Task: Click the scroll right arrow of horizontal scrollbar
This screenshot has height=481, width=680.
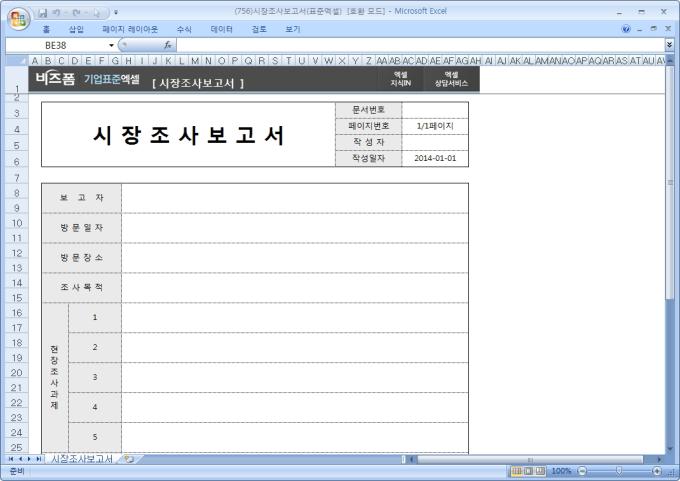Action: (659, 459)
